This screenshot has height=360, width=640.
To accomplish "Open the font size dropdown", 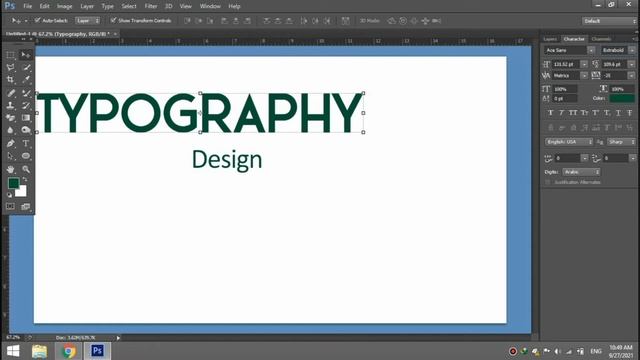I will [x=584, y=64].
